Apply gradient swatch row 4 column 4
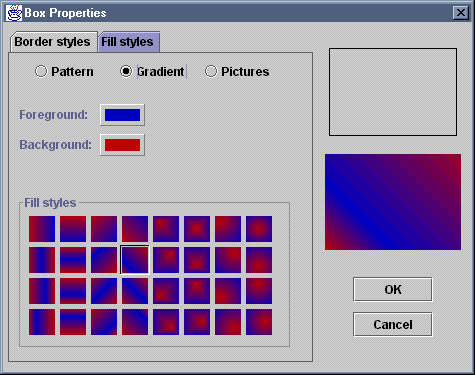475x375 pixels. tap(135, 322)
